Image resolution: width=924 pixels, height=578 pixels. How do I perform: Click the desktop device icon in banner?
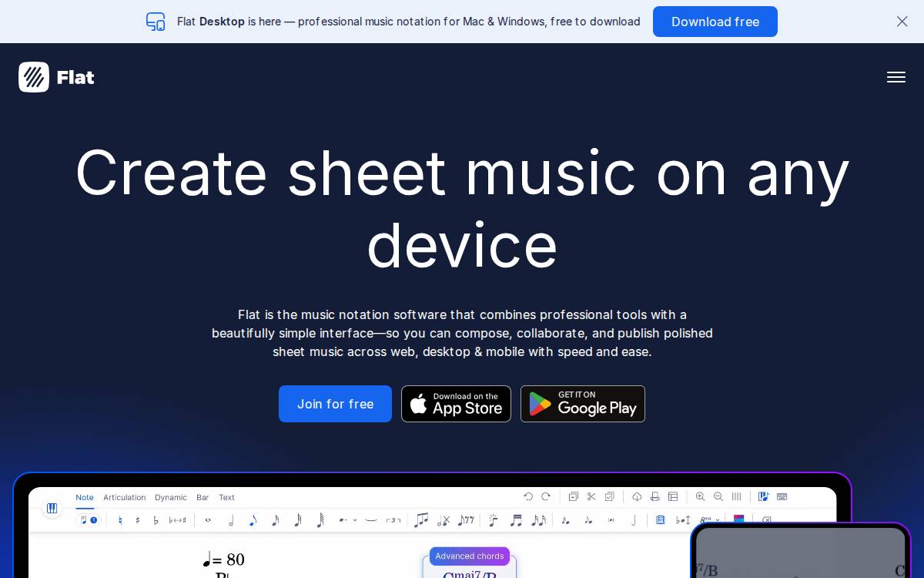pyautogui.click(x=156, y=22)
